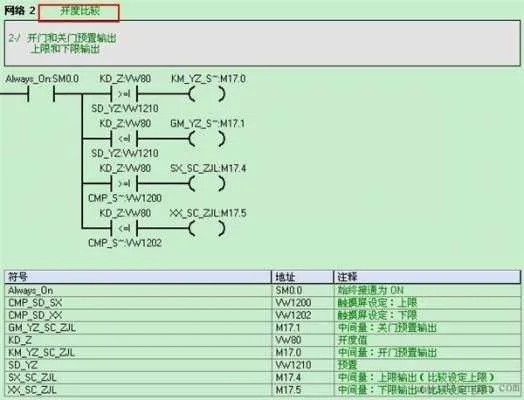The image size is (524, 400).
Task: Select the SX_SC_ZJL M17.4 coil
Action: click(x=207, y=183)
